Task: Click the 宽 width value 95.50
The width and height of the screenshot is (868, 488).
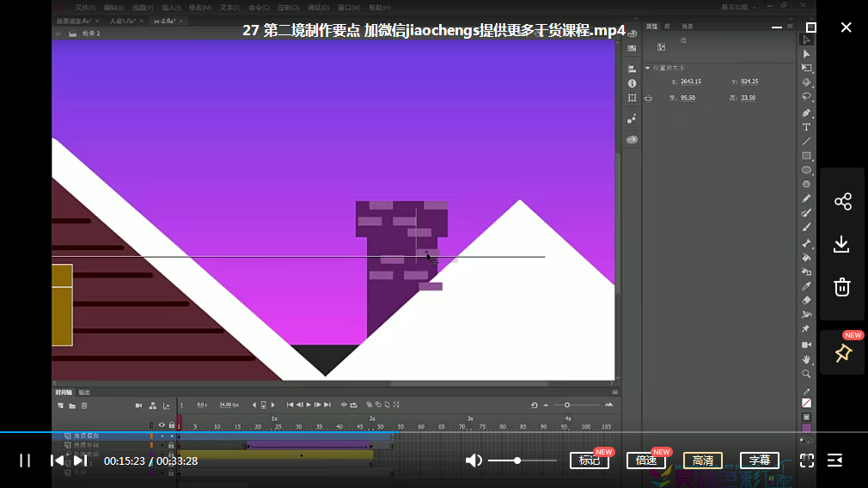Action: tap(688, 98)
